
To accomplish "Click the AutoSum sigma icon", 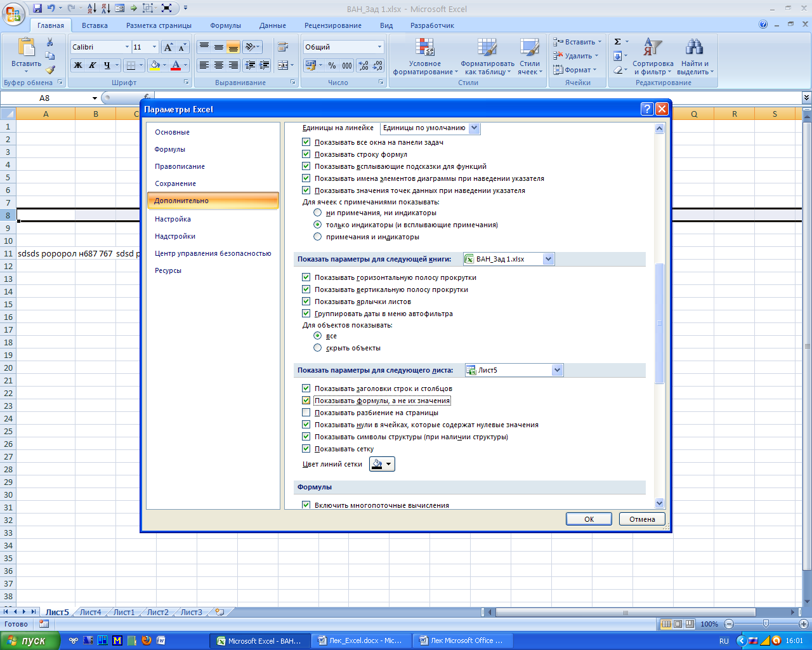I will pyautogui.click(x=617, y=42).
